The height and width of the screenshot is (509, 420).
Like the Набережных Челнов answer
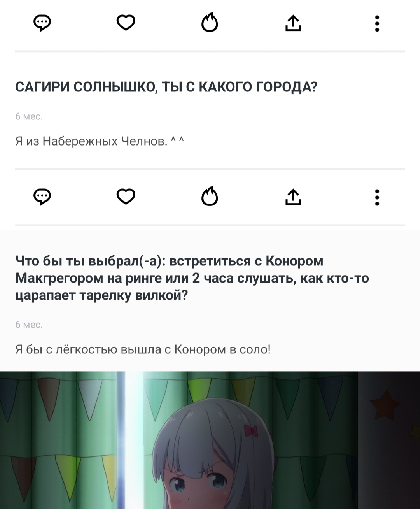tap(126, 197)
